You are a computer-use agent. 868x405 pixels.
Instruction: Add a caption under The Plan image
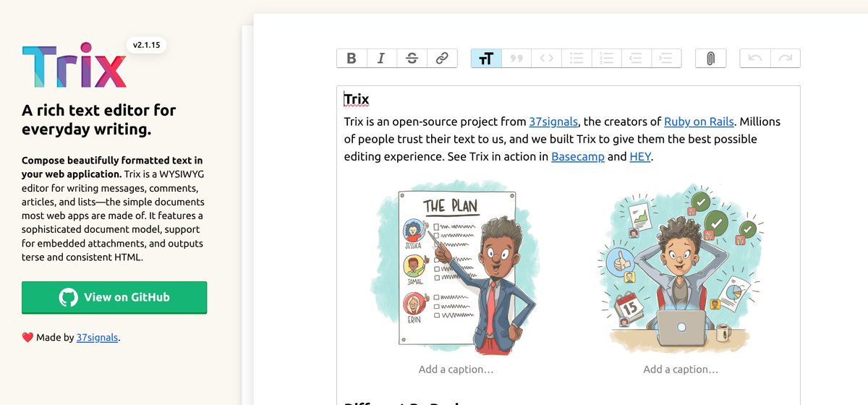(456, 369)
